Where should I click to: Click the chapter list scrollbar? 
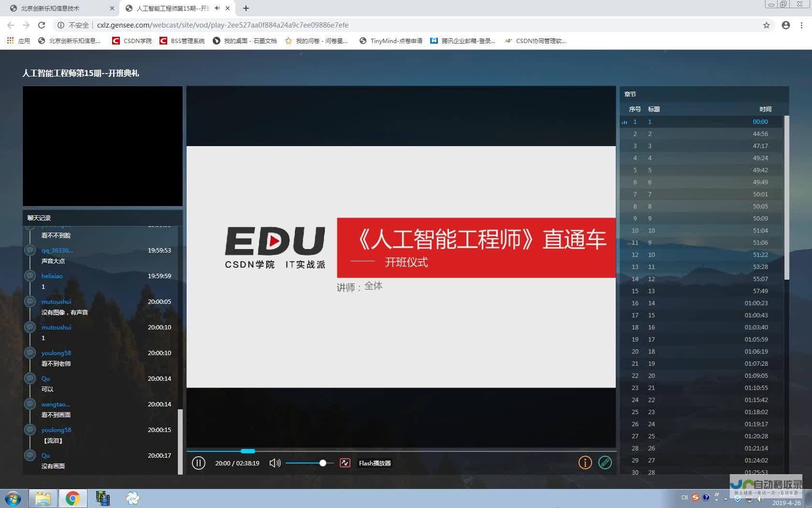coord(786,197)
